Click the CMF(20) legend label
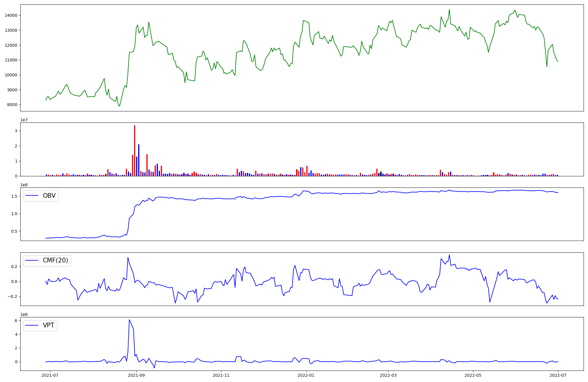Screen dimensions: 588x382 click(55, 260)
